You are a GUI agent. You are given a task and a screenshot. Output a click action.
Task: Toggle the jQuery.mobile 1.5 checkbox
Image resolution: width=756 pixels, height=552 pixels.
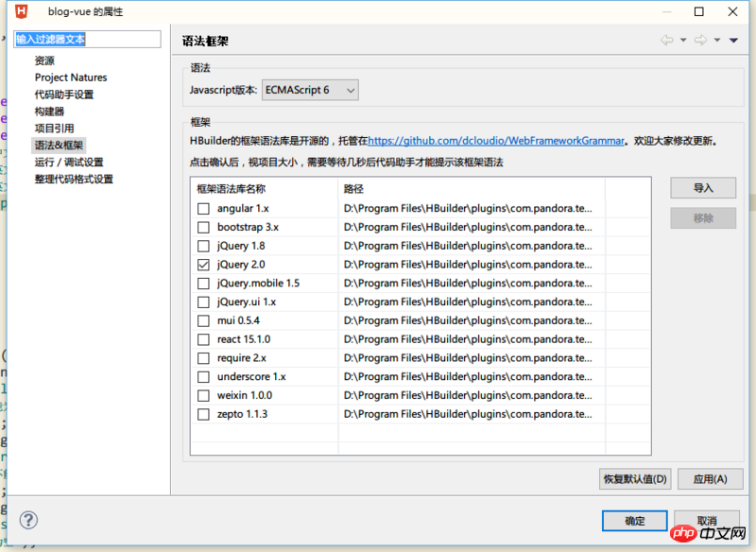pos(203,284)
